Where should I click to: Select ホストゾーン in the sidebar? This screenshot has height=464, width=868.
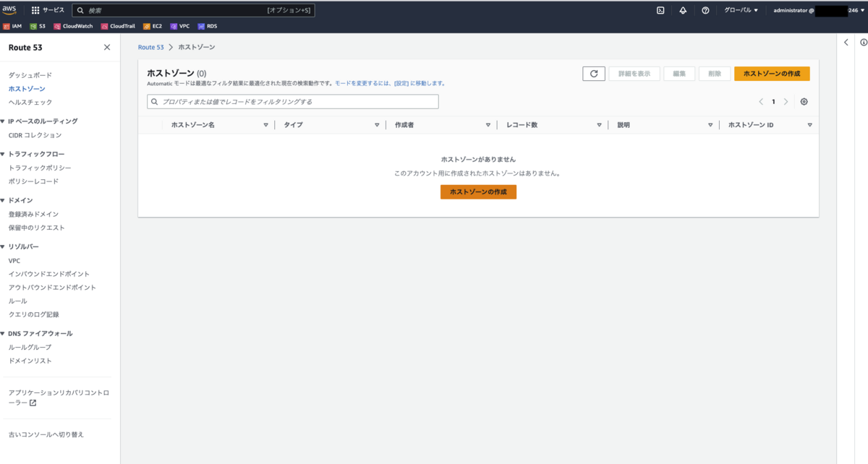coord(27,88)
